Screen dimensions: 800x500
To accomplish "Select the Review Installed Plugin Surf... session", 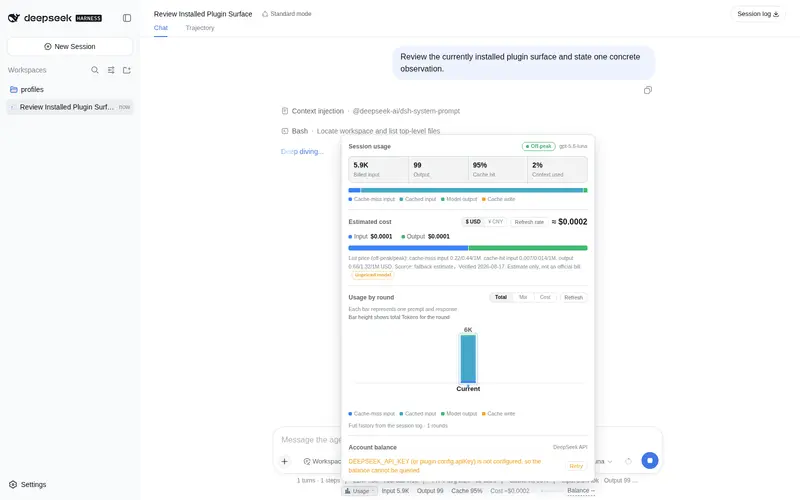I will point(70,107).
